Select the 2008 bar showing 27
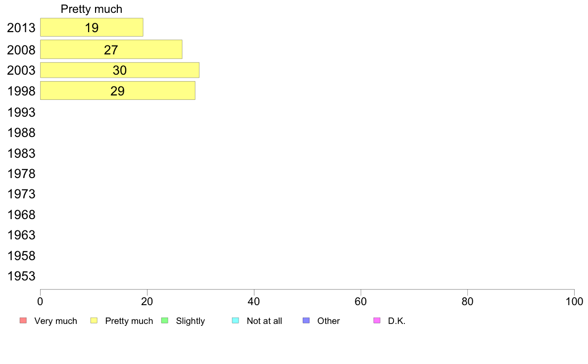The image size is (588, 364). [111, 49]
